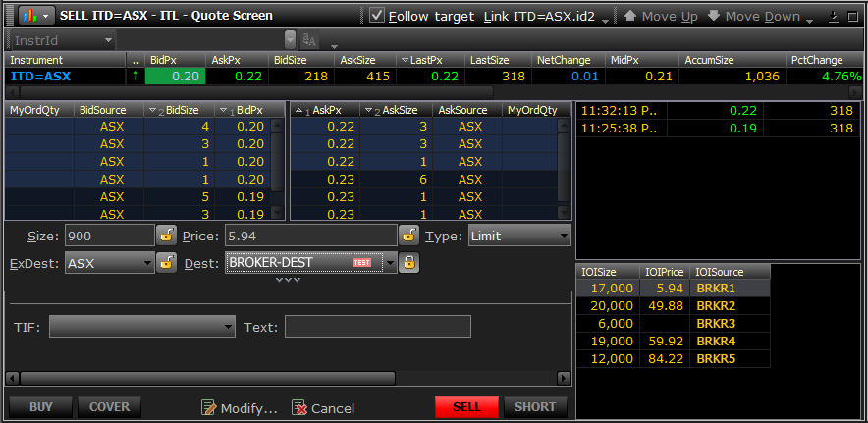Click the Move Down arrow

(714, 16)
